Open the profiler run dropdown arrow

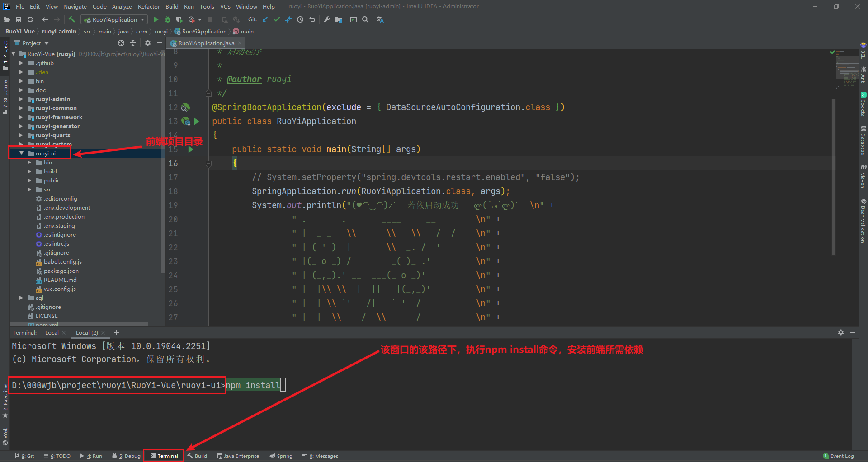coord(200,19)
